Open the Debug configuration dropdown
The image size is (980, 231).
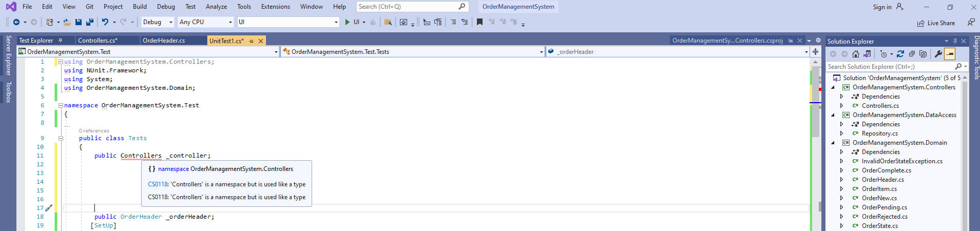[x=158, y=22]
